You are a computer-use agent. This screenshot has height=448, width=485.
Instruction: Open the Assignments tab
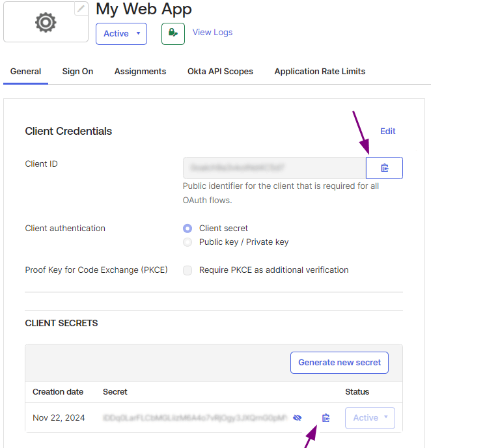coord(140,72)
